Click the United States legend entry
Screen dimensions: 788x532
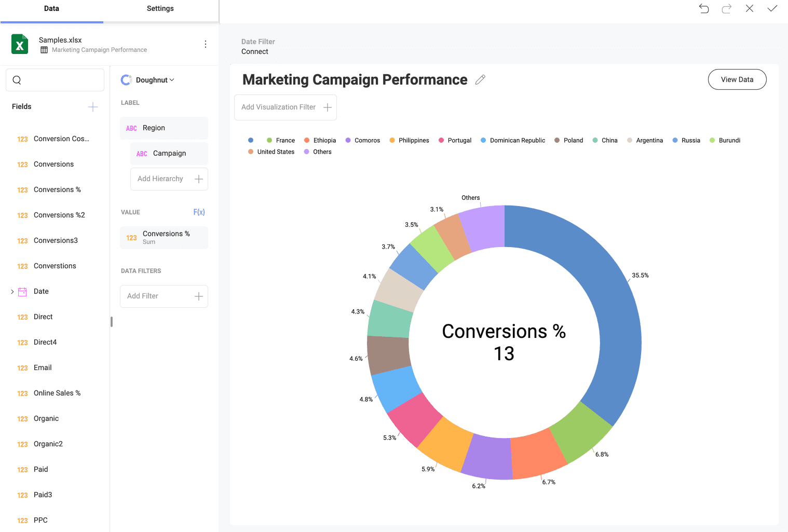point(271,152)
